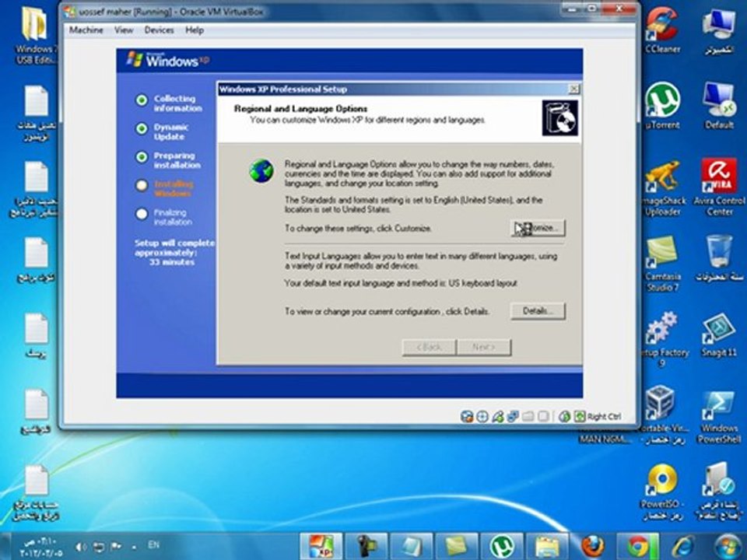
Task: Click the globe icon in the Setup dialog
Action: coord(261,171)
